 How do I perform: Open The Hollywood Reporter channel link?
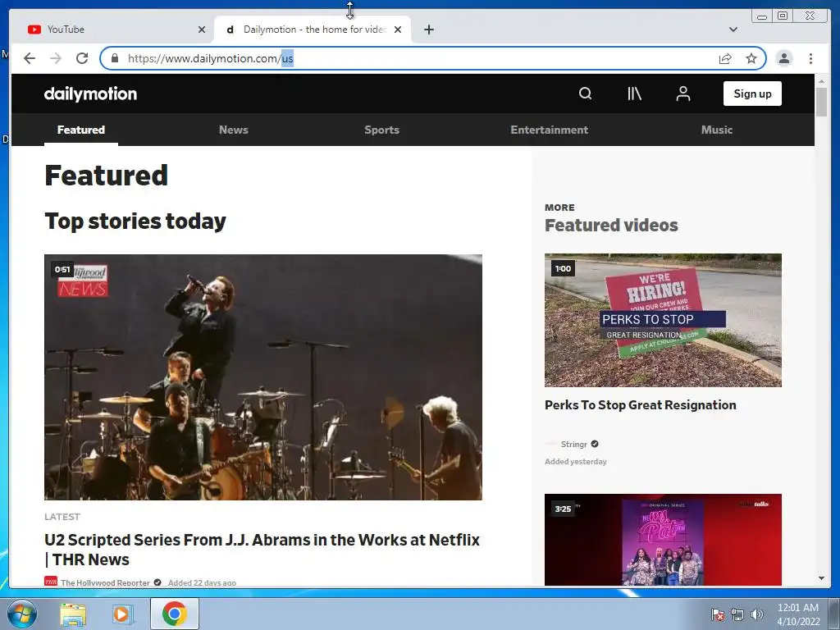pos(105,582)
